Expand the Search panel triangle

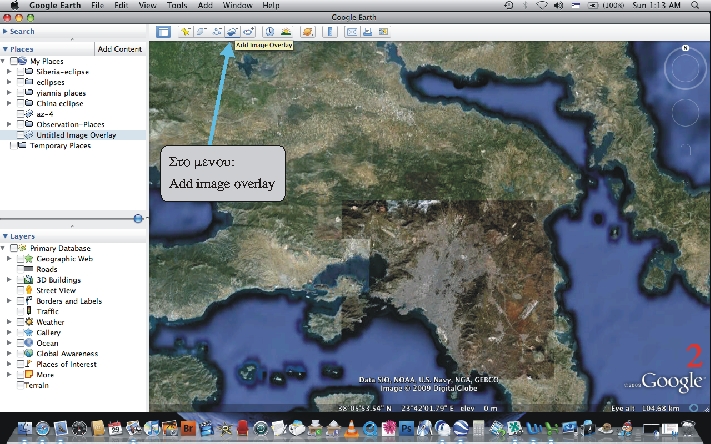(5, 31)
